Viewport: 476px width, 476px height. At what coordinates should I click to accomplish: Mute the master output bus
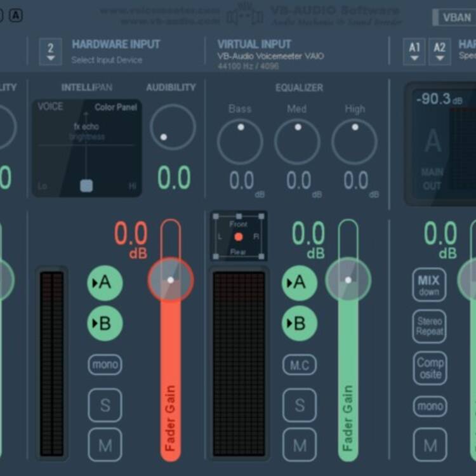(430, 445)
